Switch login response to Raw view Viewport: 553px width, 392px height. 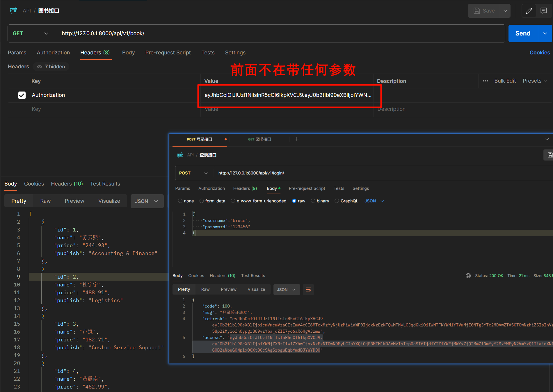pos(205,289)
